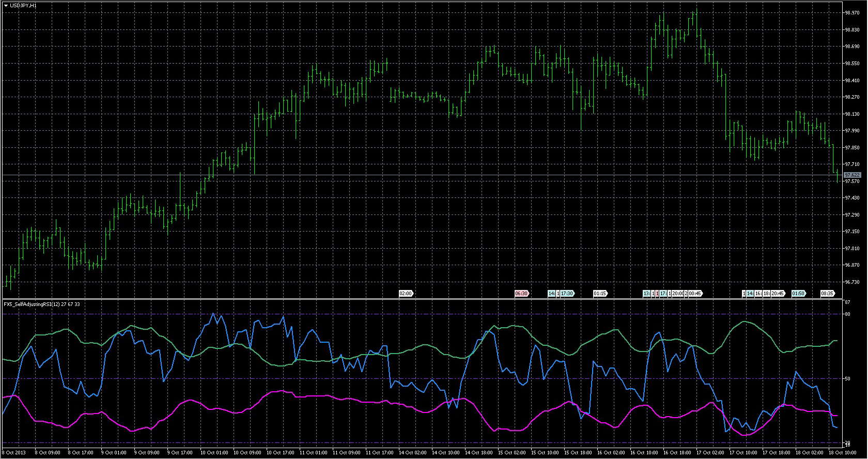868x459 pixels.
Task: Click the current price label 97.622
Action: click(852, 175)
